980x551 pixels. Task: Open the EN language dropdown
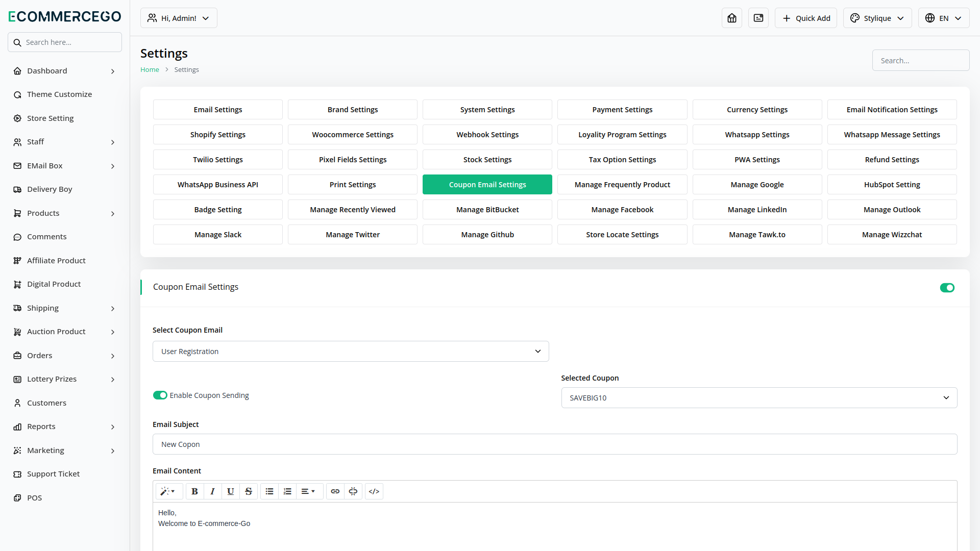tap(944, 18)
